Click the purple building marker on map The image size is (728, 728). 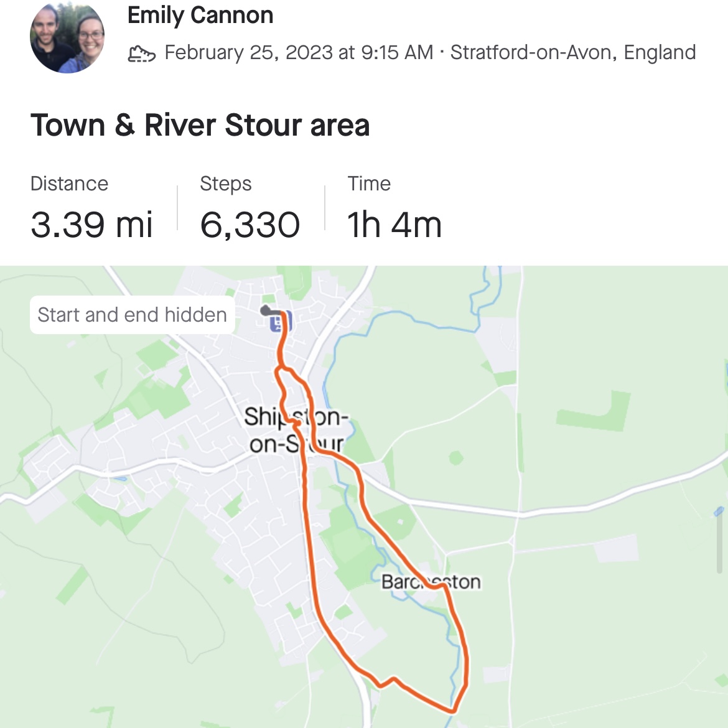coord(278,322)
